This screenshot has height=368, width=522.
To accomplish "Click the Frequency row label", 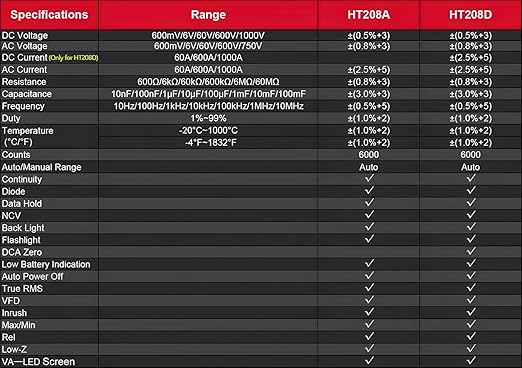I will (x=23, y=106).
